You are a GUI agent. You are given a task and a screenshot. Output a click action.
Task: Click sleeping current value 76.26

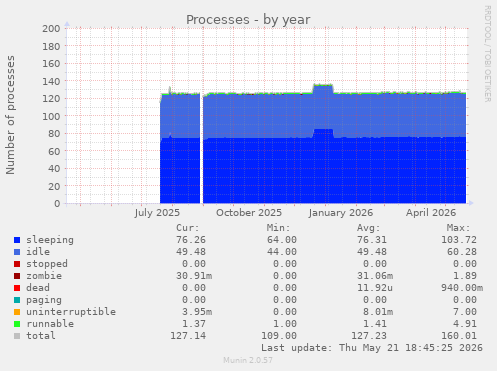pos(191,240)
